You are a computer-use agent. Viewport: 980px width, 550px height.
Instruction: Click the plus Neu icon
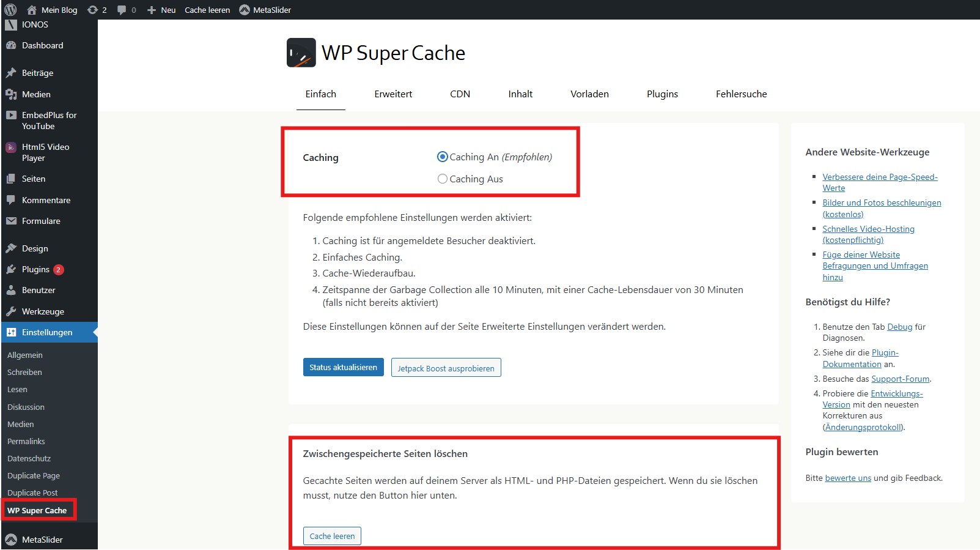[x=152, y=10]
